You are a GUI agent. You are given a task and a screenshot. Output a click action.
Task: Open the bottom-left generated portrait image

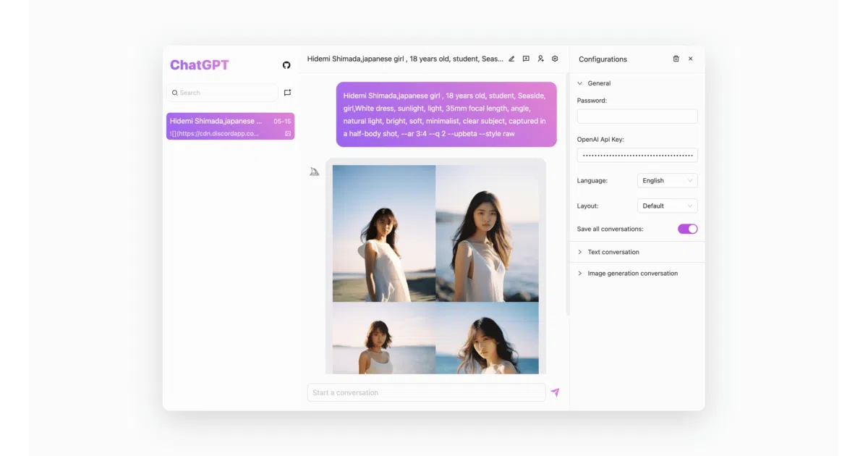click(384, 338)
